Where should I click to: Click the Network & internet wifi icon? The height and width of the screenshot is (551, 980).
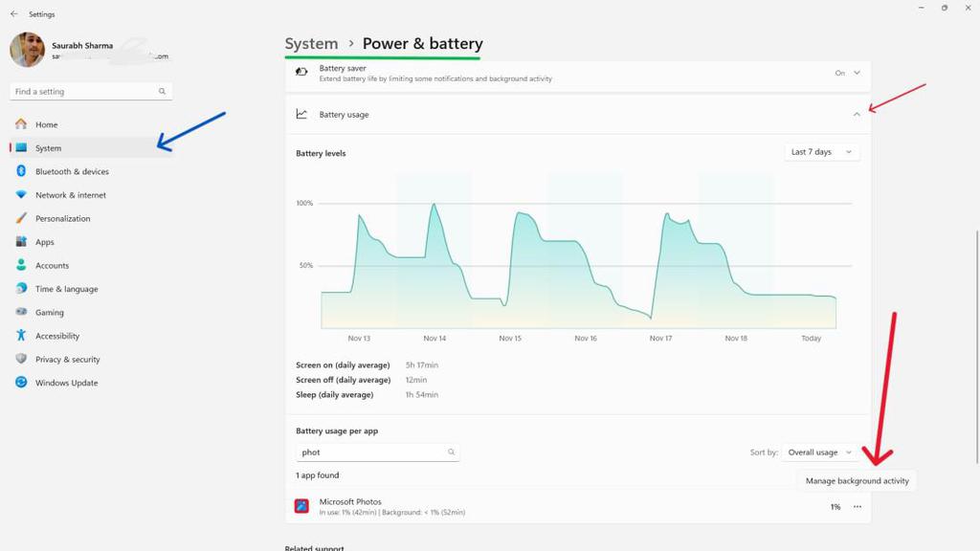[21, 195]
